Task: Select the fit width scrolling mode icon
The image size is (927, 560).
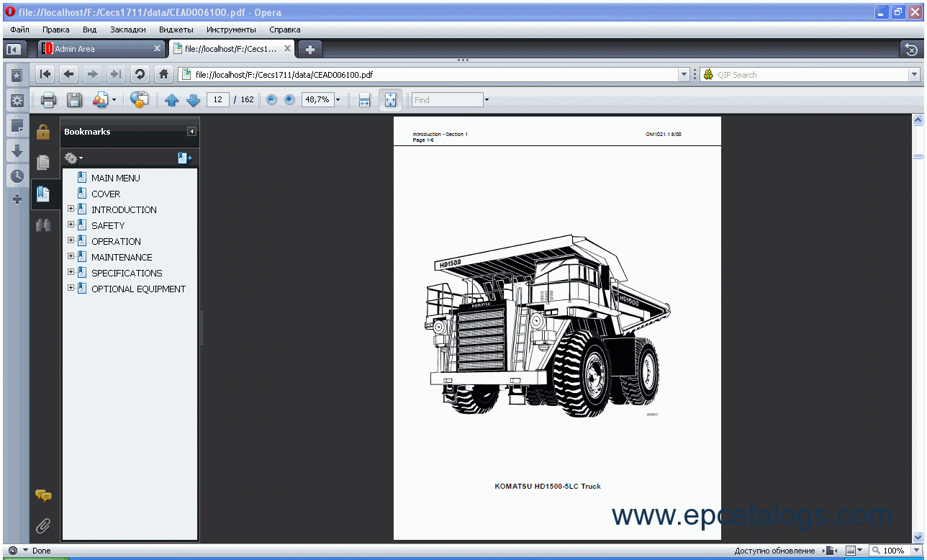Action: [364, 100]
